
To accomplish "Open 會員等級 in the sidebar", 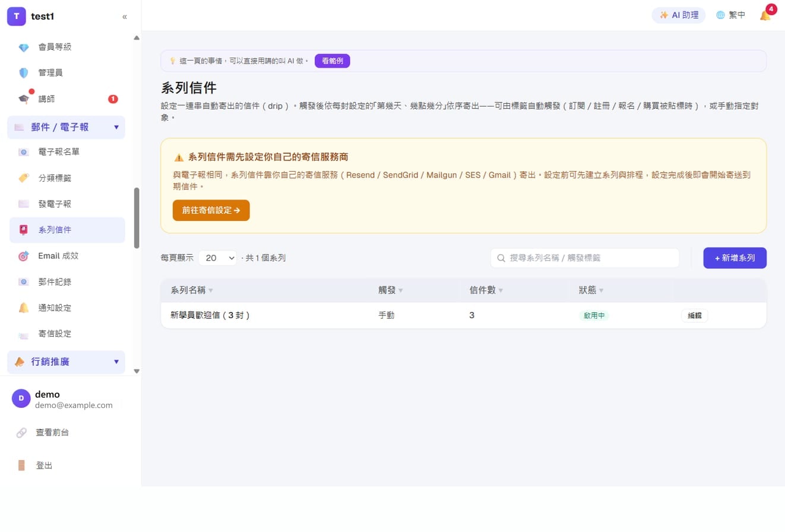I will pyautogui.click(x=67, y=47).
